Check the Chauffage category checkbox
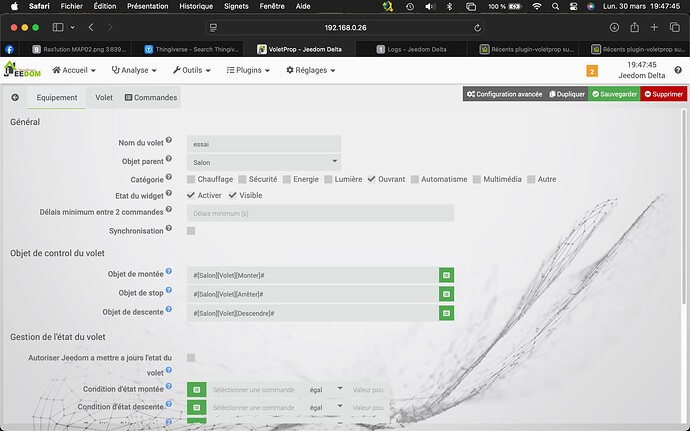The image size is (690, 431). 191,179
